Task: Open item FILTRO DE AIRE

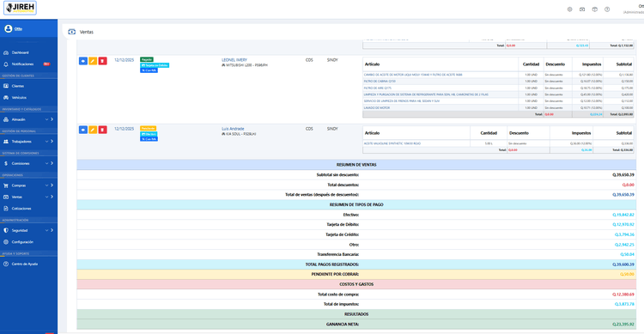Action: pyautogui.click(x=378, y=88)
